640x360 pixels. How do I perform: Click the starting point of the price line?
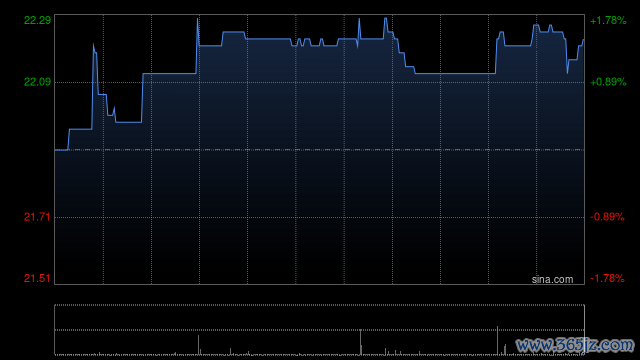(56, 150)
